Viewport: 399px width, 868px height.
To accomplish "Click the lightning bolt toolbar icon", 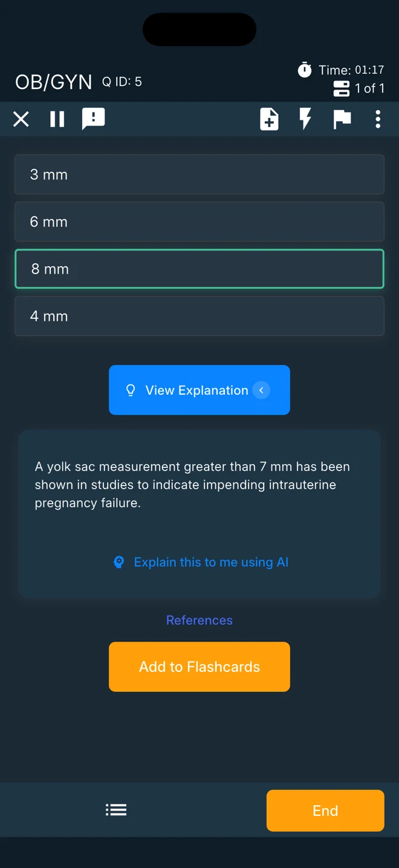I will [x=305, y=119].
